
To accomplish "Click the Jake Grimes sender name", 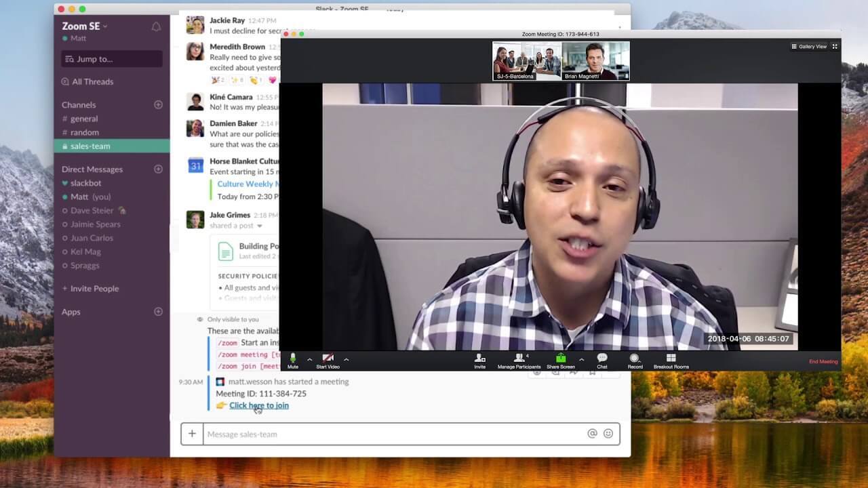I will pyautogui.click(x=230, y=215).
